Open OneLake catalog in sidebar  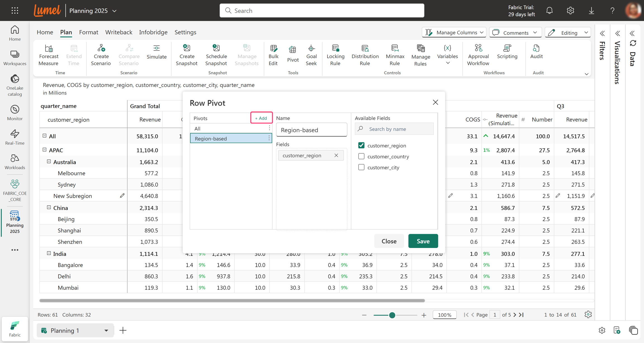coord(15,85)
